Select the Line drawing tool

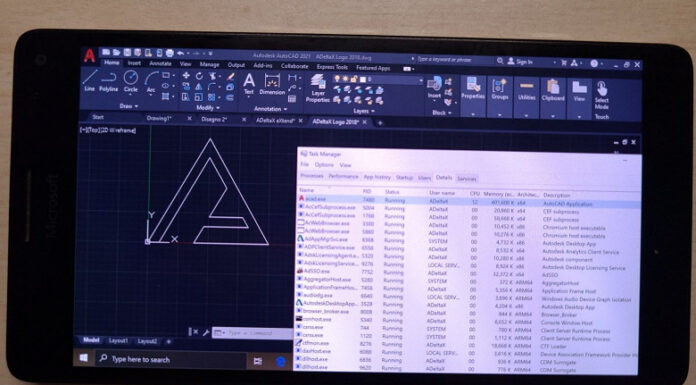[90, 80]
